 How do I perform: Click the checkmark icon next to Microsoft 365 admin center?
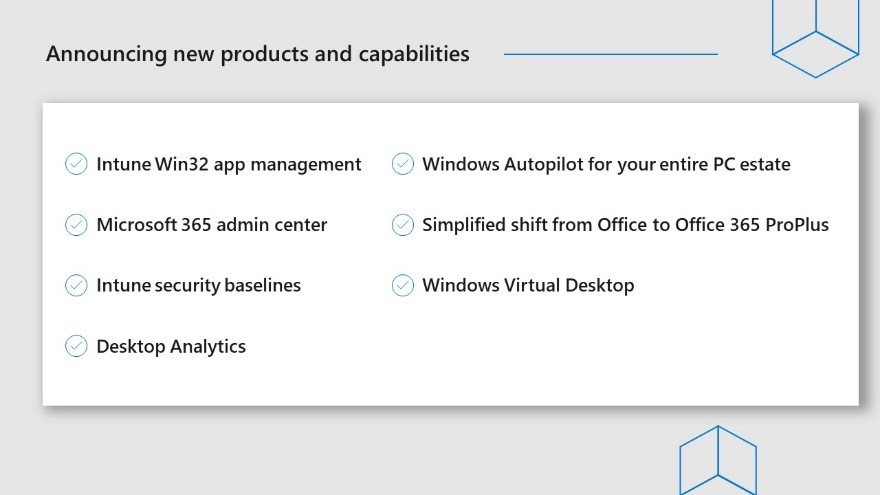(x=76, y=225)
